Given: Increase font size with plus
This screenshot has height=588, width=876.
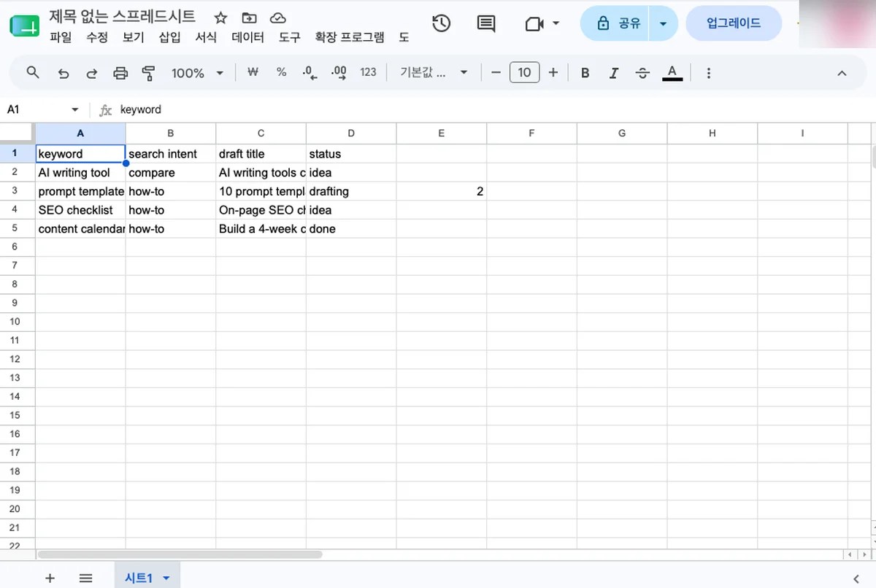Looking at the screenshot, I should (x=553, y=72).
